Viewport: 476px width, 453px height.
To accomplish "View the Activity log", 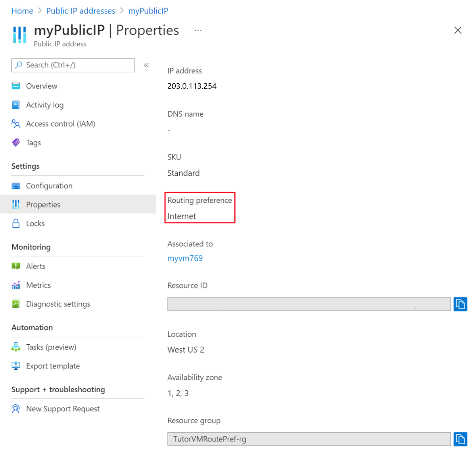I will [x=44, y=105].
